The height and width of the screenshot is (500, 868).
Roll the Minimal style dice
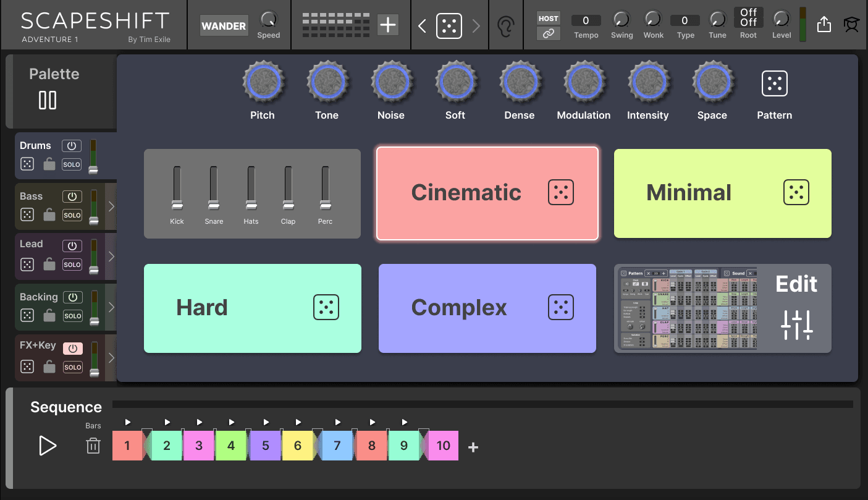tap(796, 193)
